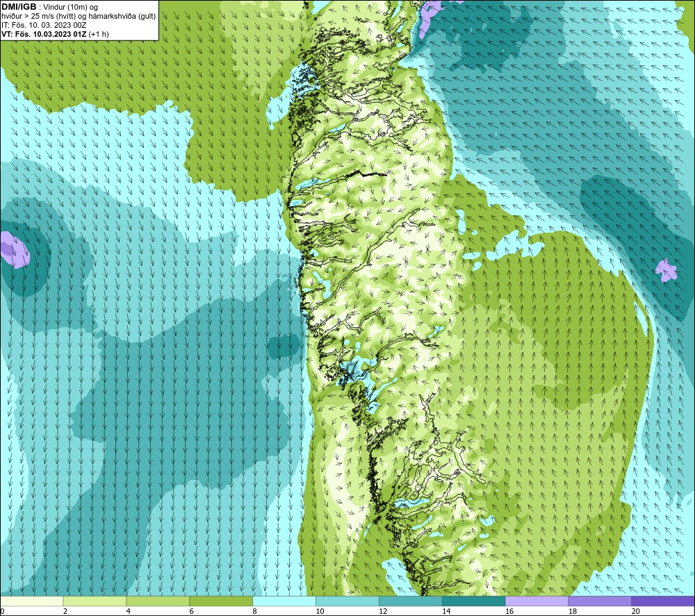Click the 4–6 m/s green legend swatch
Viewport: 695px width, 616px height.
[x=158, y=601]
